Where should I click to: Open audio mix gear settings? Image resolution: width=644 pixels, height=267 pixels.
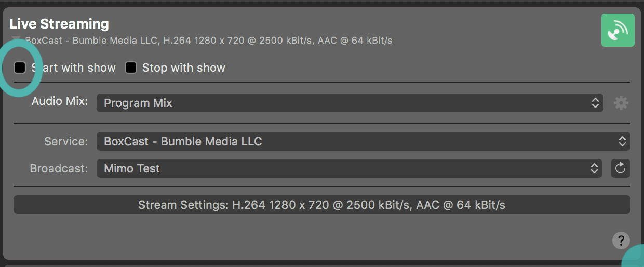(x=621, y=103)
